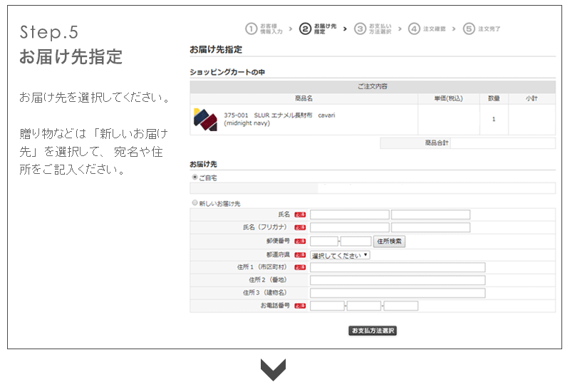570x392 pixels.
Task: Click the second 氏名 name input field
Action: pos(430,215)
